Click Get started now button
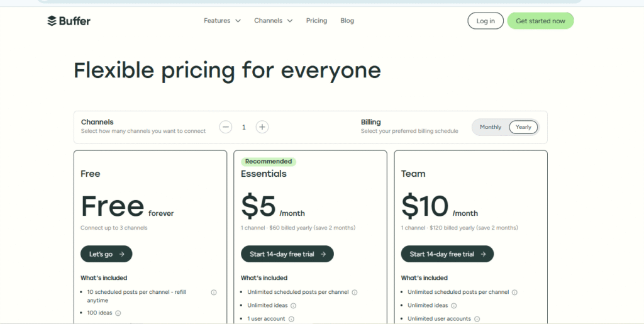 point(540,21)
